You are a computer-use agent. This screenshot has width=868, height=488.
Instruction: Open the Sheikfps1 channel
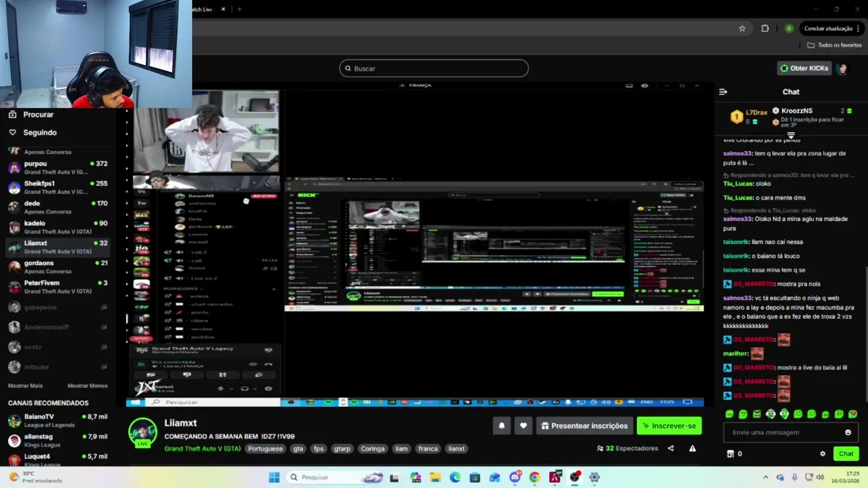click(58, 187)
